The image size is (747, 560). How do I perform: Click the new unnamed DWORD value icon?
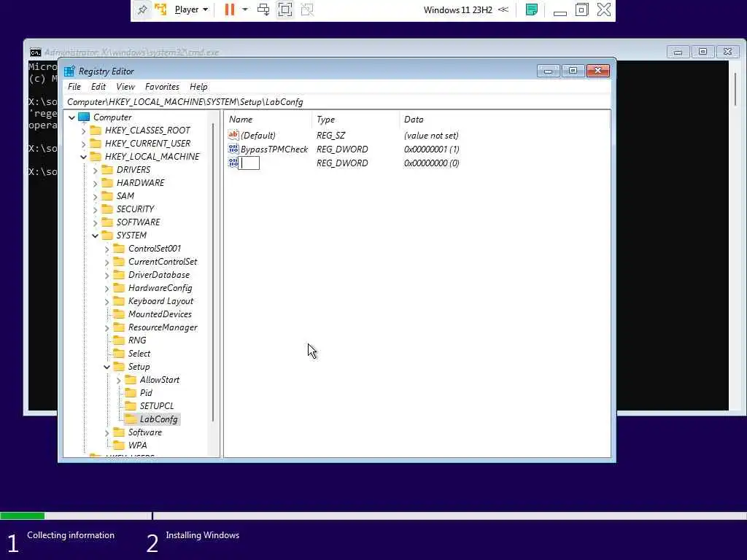click(x=233, y=163)
